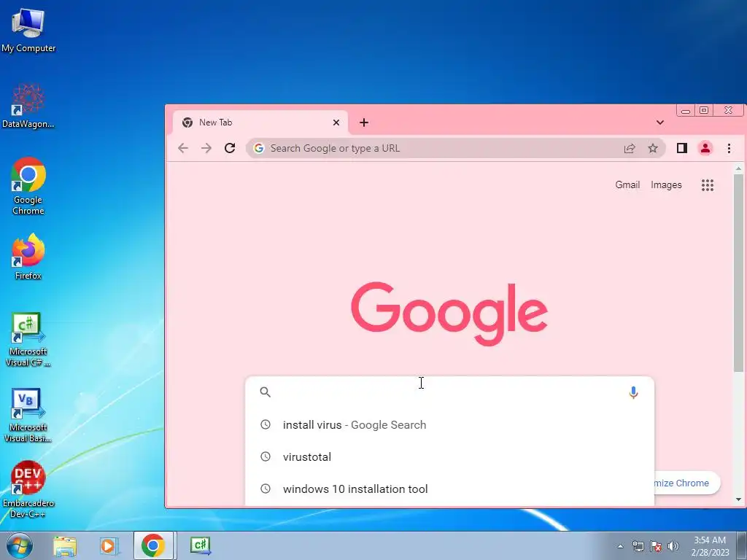Open the DataWagon desktop shortcut
The height and width of the screenshot is (560, 747).
28,106
